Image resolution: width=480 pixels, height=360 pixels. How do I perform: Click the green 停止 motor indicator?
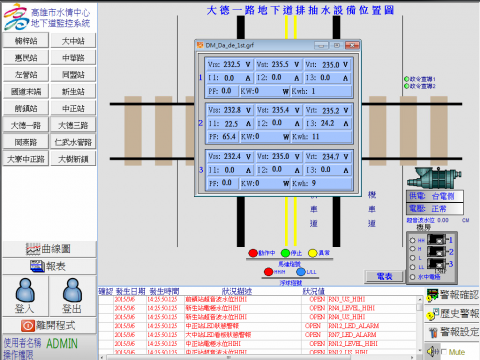pos(285,253)
